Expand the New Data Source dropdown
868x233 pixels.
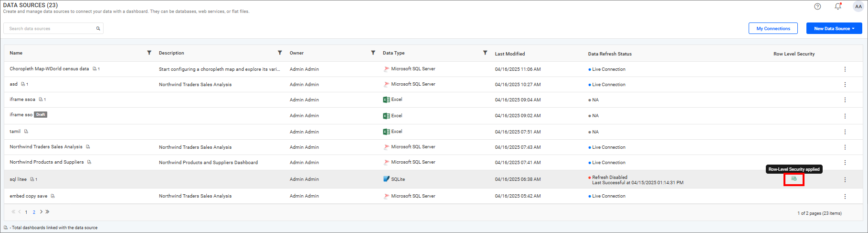[x=834, y=29]
